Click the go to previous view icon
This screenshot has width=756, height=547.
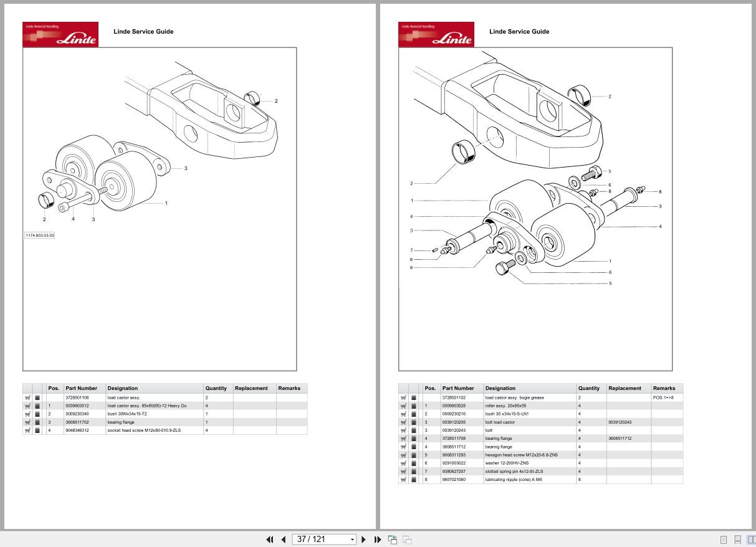click(x=393, y=540)
